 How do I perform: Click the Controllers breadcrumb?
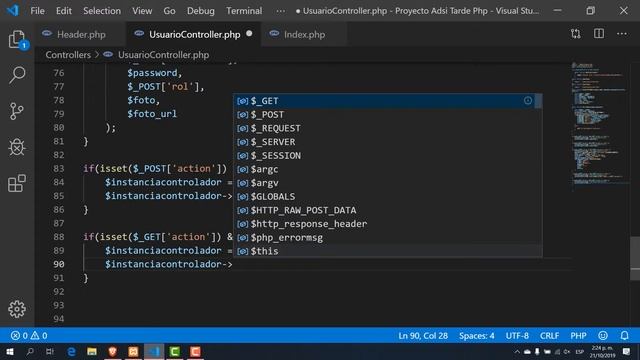coord(68,55)
